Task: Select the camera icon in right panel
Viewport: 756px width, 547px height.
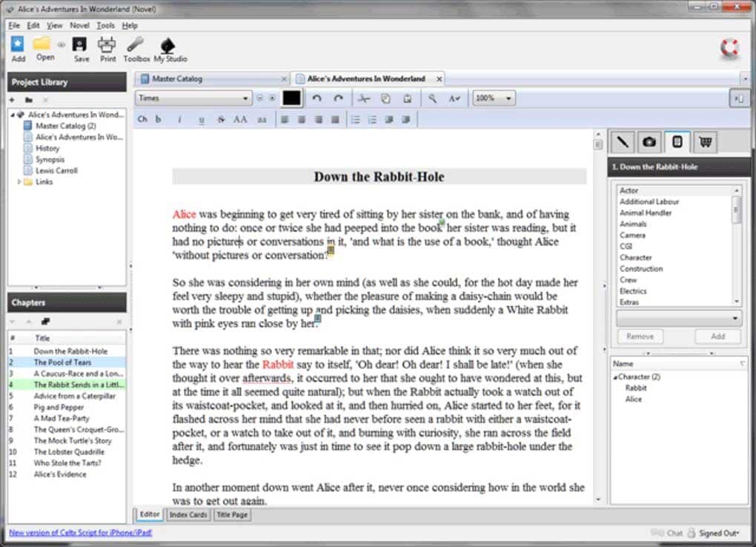Action: pos(649,142)
